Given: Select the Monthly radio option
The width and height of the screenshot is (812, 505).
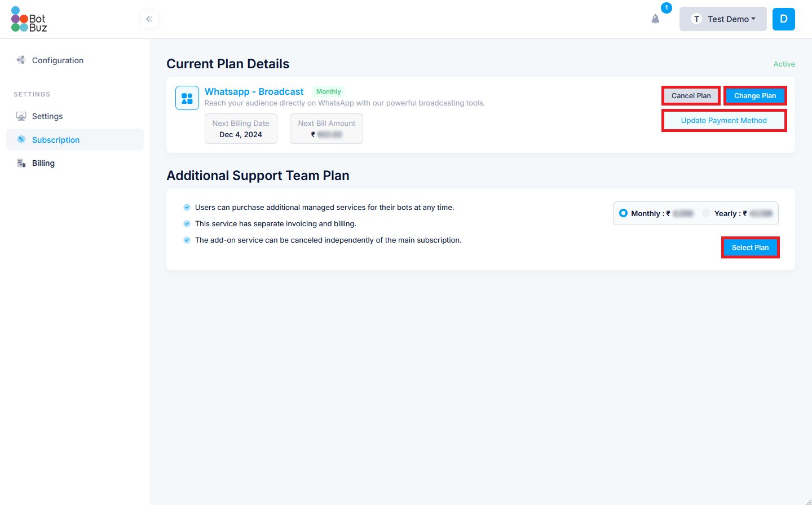Looking at the screenshot, I should [x=623, y=213].
